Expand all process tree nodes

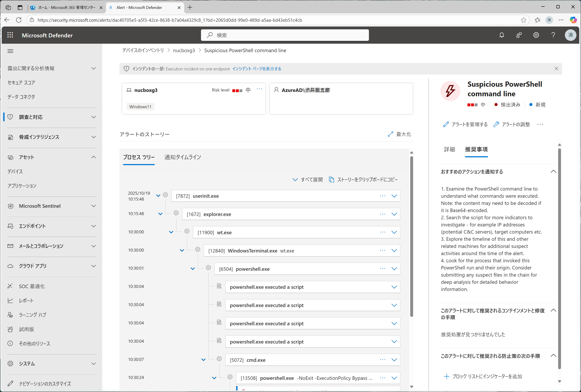308,179
